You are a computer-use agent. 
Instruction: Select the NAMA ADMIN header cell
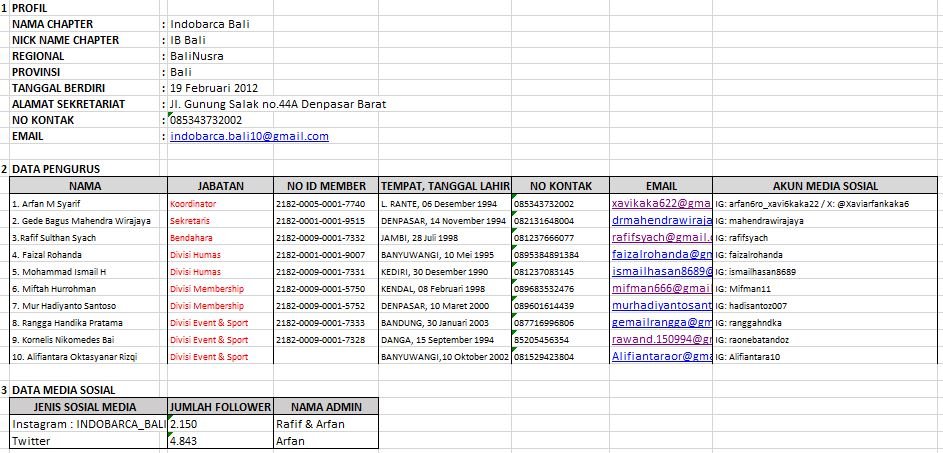click(326, 407)
